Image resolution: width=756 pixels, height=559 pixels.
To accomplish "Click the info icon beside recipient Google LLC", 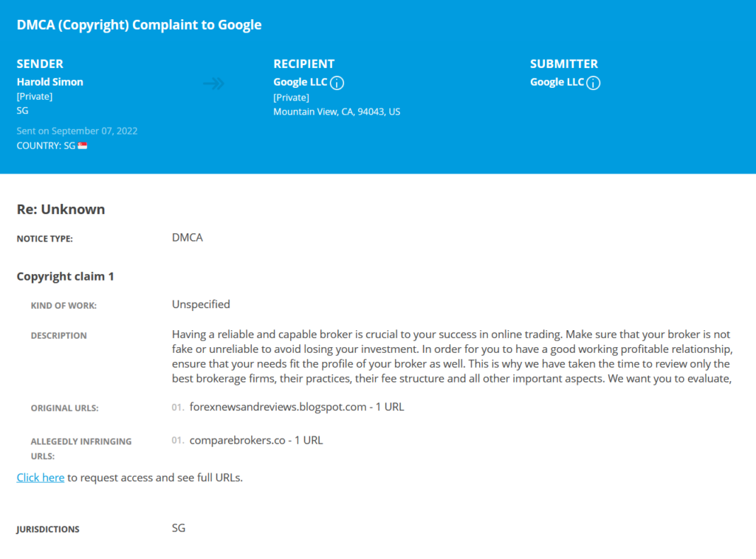I will tap(337, 83).
